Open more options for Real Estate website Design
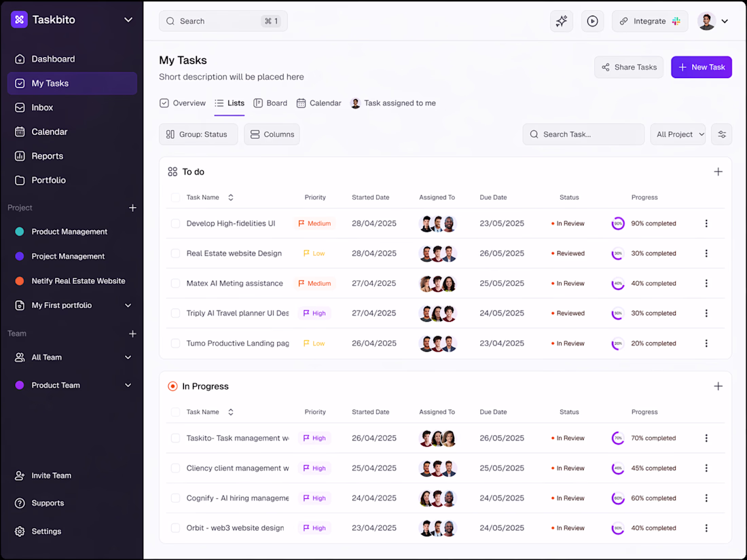747x560 pixels. [706, 253]
